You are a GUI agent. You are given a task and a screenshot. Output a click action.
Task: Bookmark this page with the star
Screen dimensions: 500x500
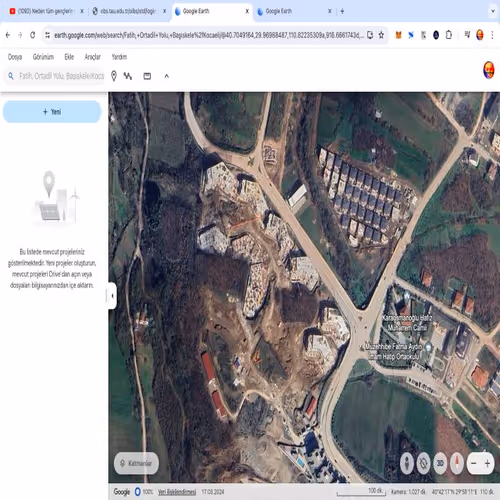(381, 35)
